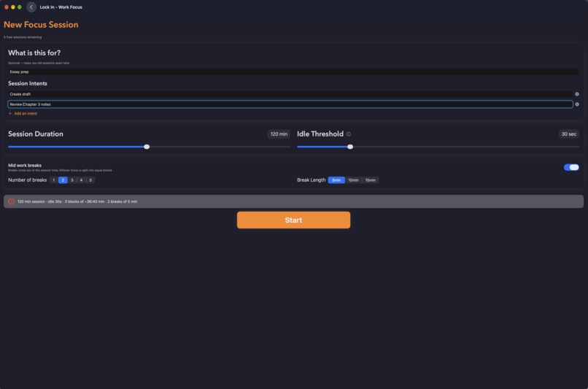Click the 'Add an intent' link

click(x=26, y=113)
